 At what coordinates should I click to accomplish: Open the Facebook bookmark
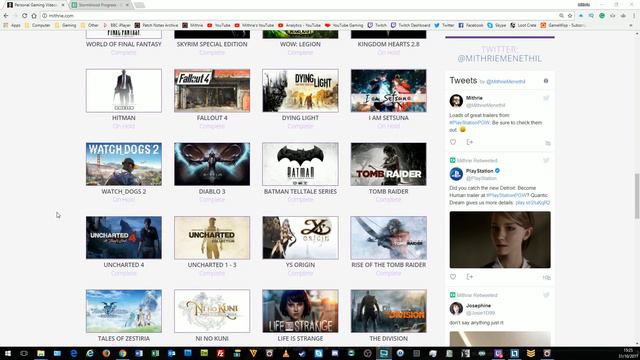[x=471, y=25]
